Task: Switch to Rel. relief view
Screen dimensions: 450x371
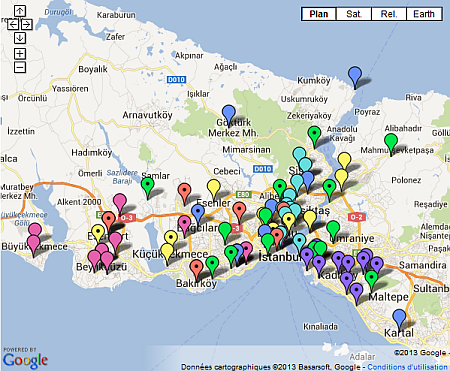Action: (x=389, y=14)
